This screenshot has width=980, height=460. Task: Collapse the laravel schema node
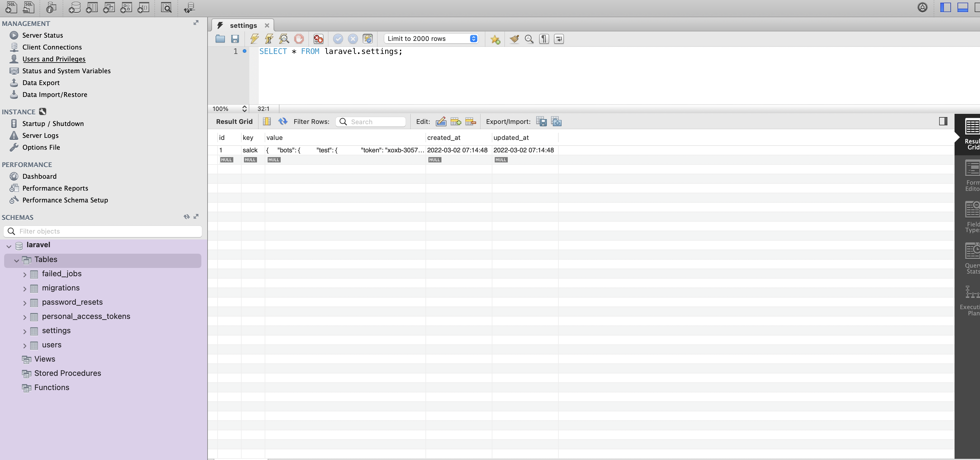9,246
